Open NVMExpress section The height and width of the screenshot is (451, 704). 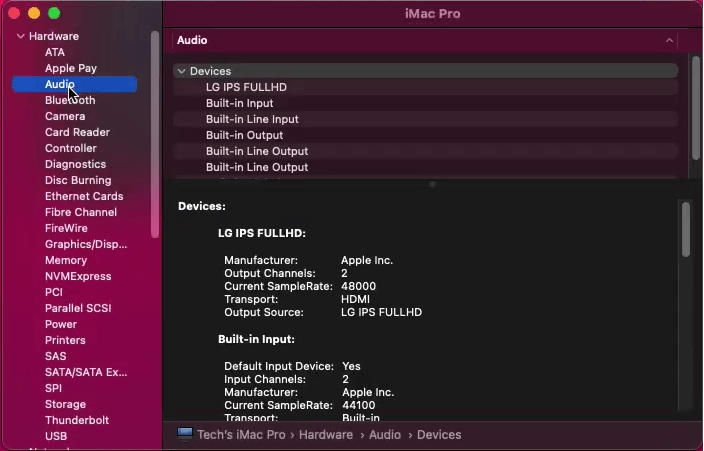(x=78, y=276)
